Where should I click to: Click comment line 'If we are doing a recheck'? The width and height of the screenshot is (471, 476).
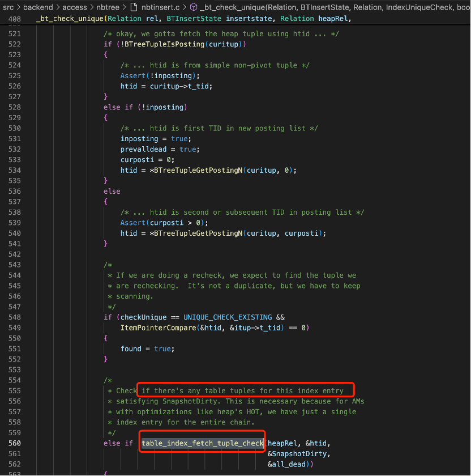click(x=232, y=275)
